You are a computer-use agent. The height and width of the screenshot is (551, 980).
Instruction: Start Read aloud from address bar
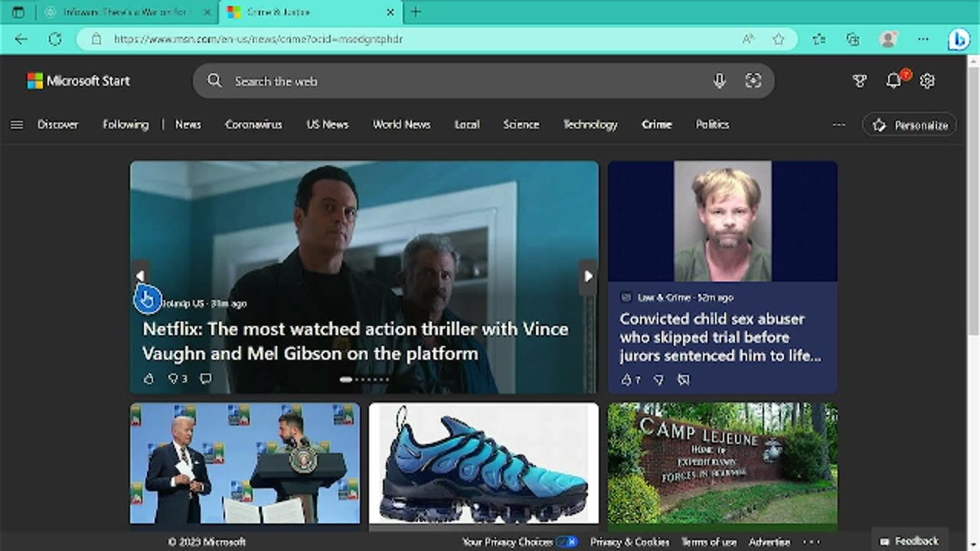pos(748,39)
